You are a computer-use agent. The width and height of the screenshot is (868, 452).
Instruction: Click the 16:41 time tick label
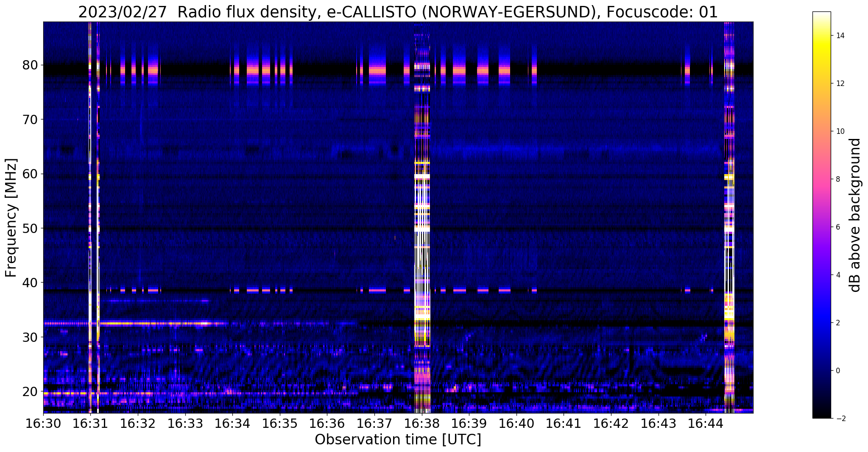coord(564,423)
